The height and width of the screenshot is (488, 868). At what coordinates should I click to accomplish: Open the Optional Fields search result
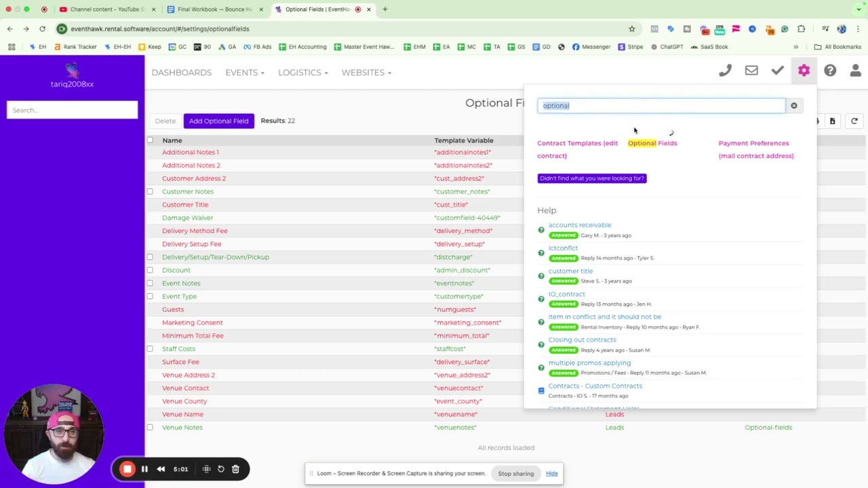[x=652, y=143]
